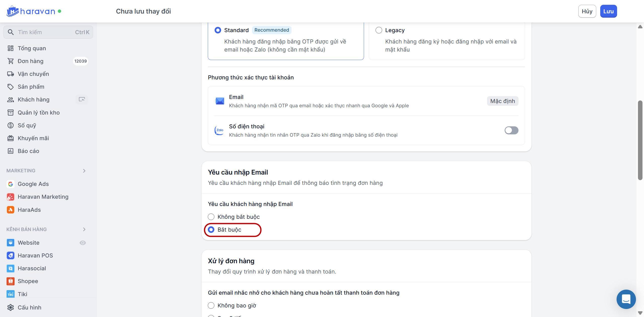The height and width of the screenshot is (317, 644).
Task: Click the Hủy cancel button
Action: click(587, 11)
